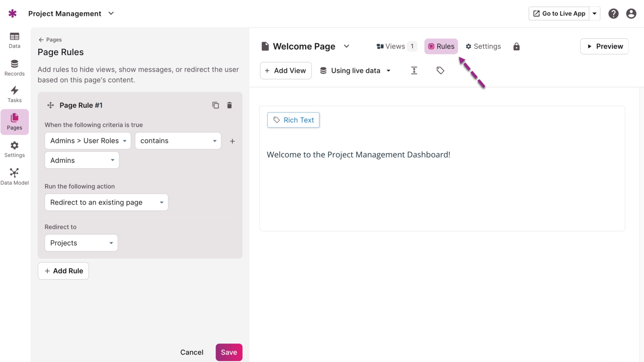Click the Add Rule button
The image size is (644, 362).
(x=64, y=271)
